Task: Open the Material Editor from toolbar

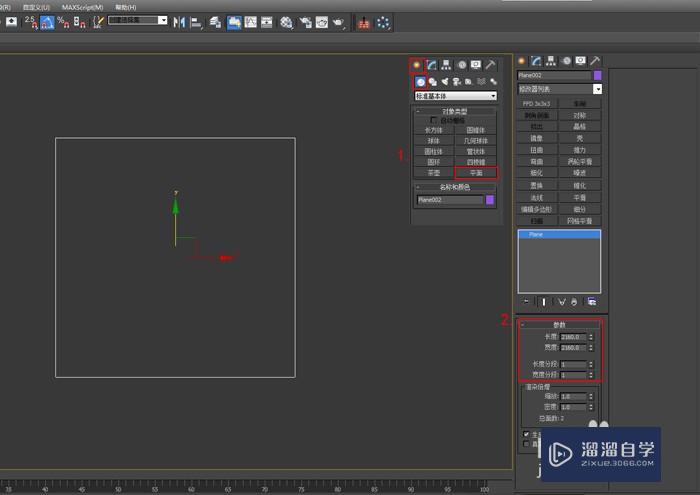Action: point(286,22)
